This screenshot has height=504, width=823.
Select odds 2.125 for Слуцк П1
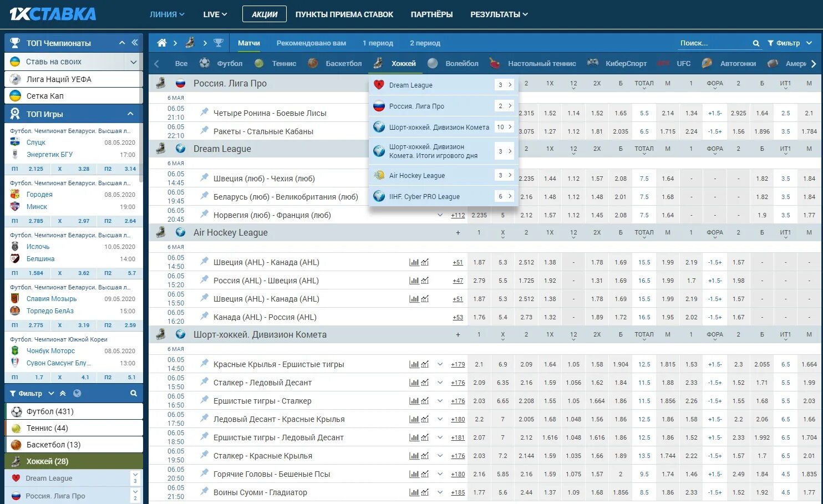[35, 169]
